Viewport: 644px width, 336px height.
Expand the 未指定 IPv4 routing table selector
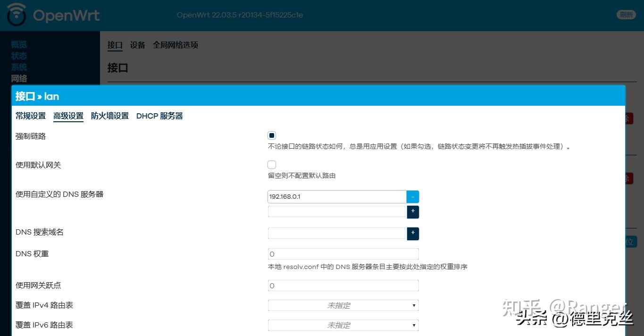coord(343,305)
